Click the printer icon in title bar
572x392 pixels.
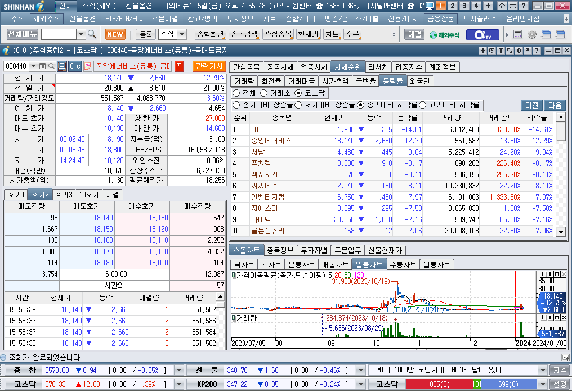click(x=512, y=6)
